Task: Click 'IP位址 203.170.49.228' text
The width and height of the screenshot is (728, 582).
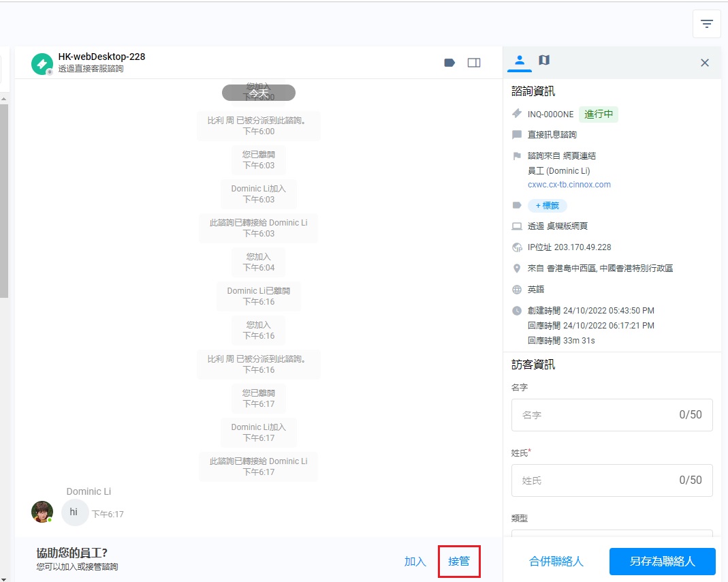Action: click(569, 247)
